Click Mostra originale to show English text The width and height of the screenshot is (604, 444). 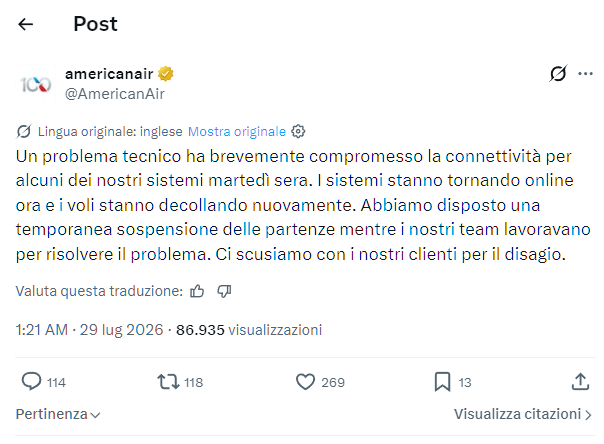pyautogui.click(x=237, y=132)
